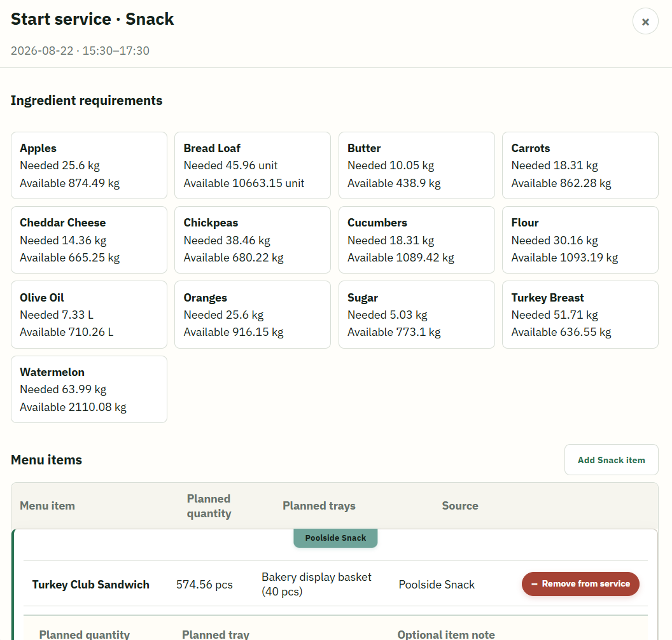Click the Cheddar Cheese card

(x=89, y=240)
